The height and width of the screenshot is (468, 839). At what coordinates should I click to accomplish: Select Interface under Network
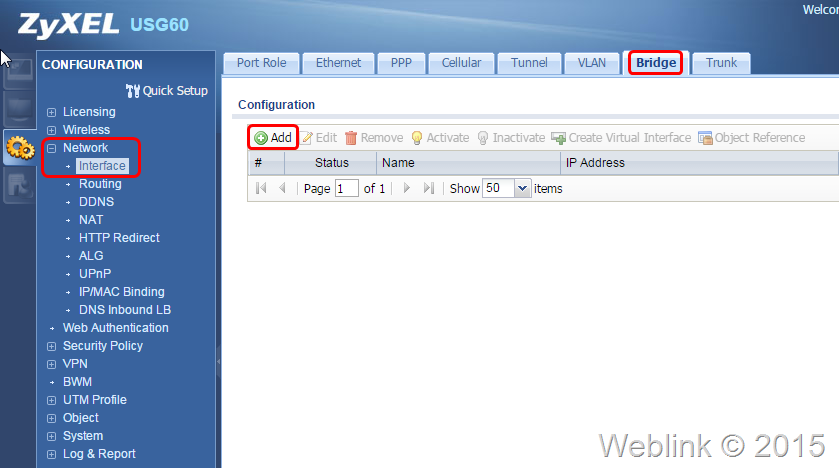point(102,166)
